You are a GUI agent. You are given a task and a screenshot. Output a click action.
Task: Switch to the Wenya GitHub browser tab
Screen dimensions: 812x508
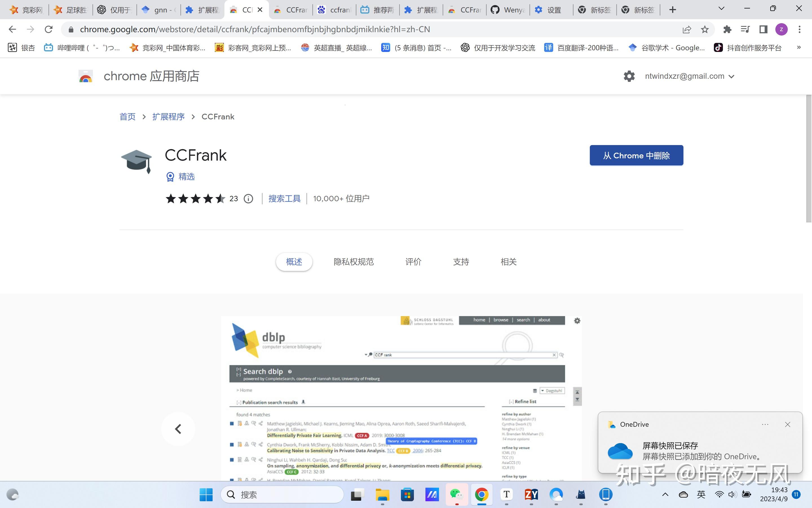pos(508,10)
